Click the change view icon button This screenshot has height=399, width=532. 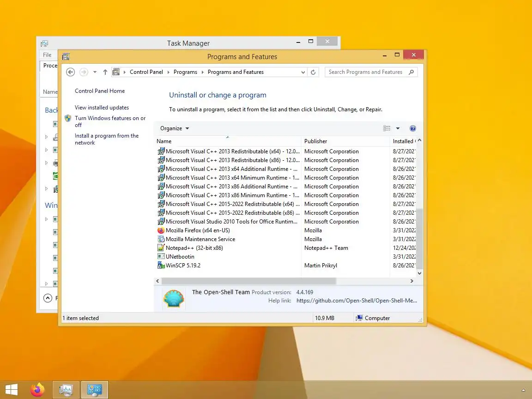pos(387,128)
